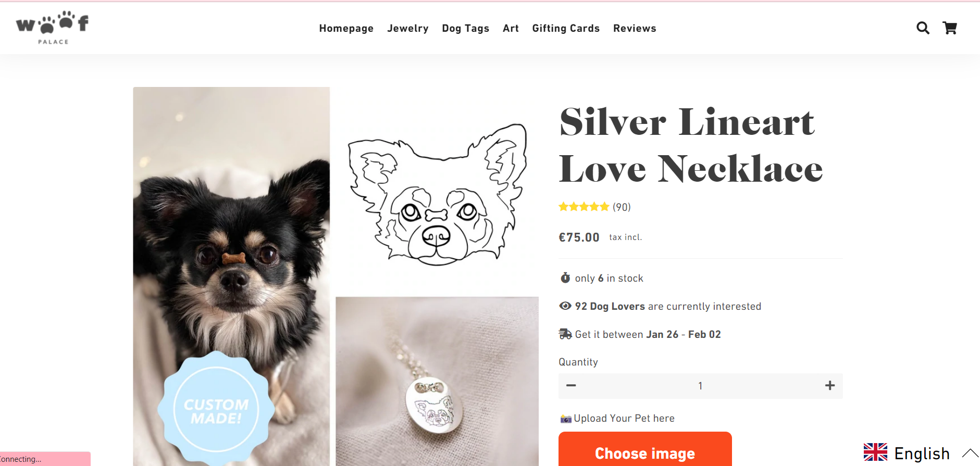Click the five-star rating stars
This screenshot has width=980, height=466.
click(x=584, y=207)
